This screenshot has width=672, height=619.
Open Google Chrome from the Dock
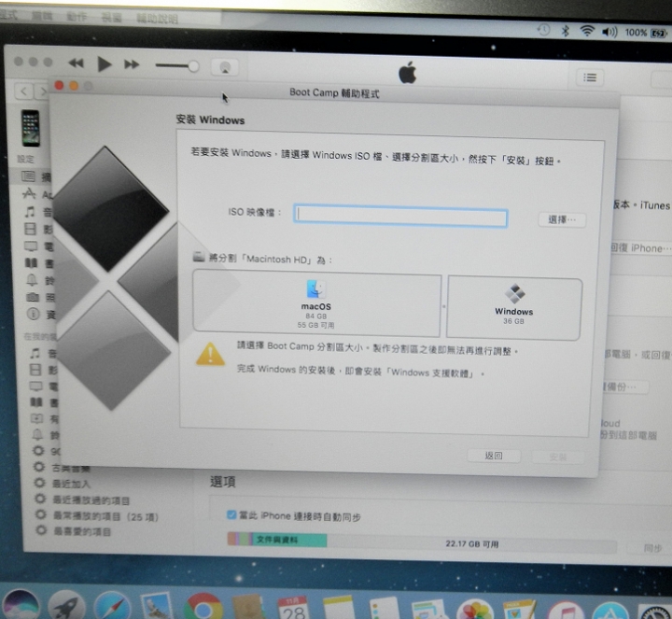[203, 607]
